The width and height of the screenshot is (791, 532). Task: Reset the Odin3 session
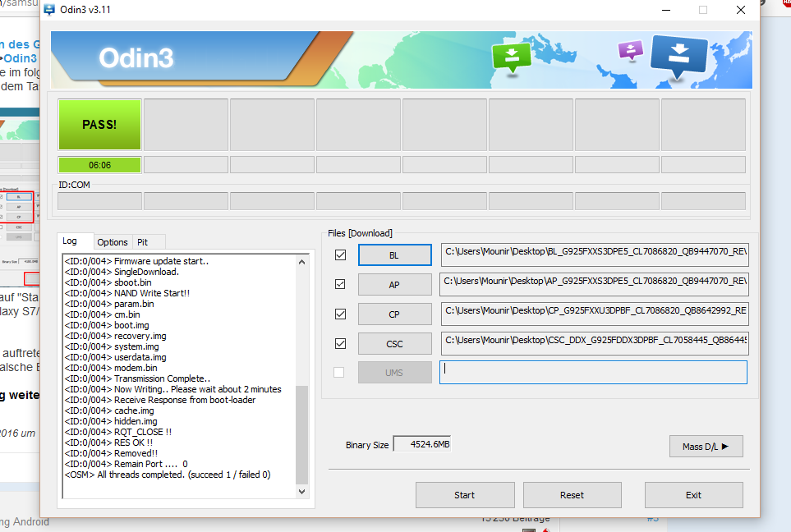[572, 495]
